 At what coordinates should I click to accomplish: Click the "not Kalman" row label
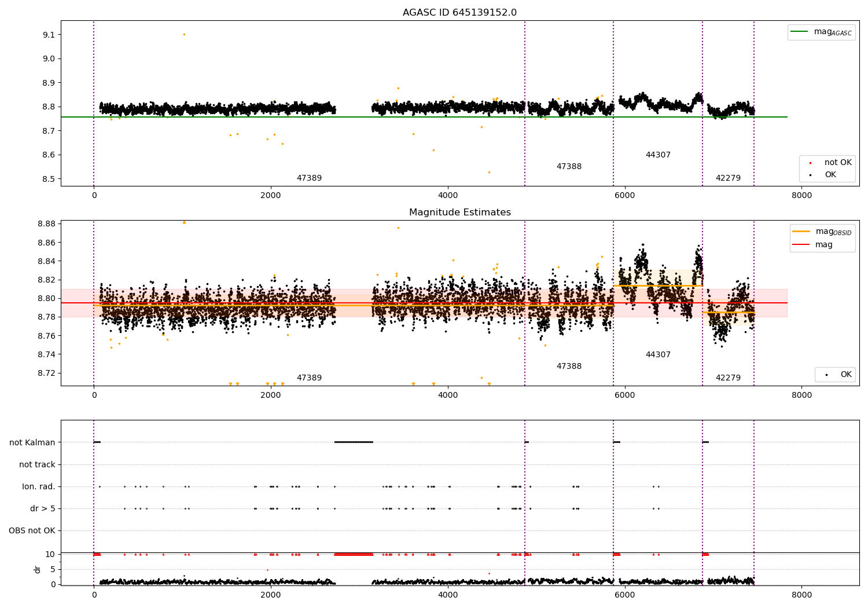pyautogui.click(x=32, y=442)
